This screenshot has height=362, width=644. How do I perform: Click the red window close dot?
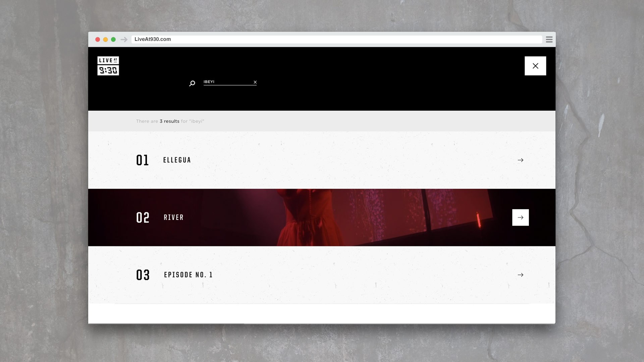point(98,40)
